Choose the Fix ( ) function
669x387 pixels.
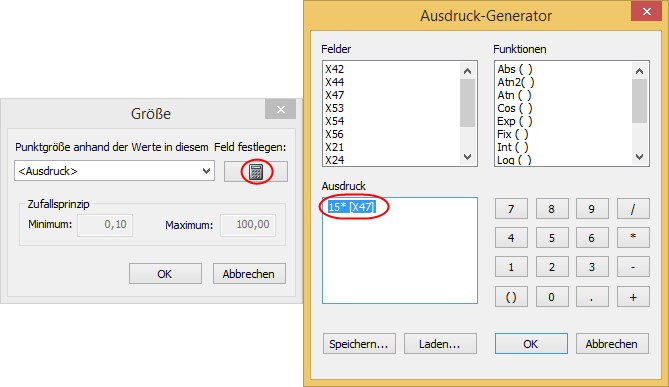(513, 134)
